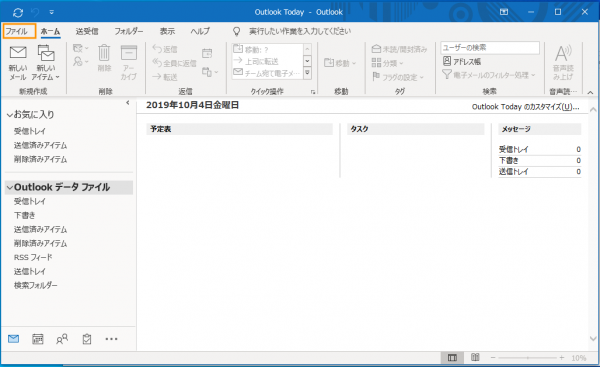Open the フォルダー ribbon tab
The image size is (600, 367).
pos(129,31)
